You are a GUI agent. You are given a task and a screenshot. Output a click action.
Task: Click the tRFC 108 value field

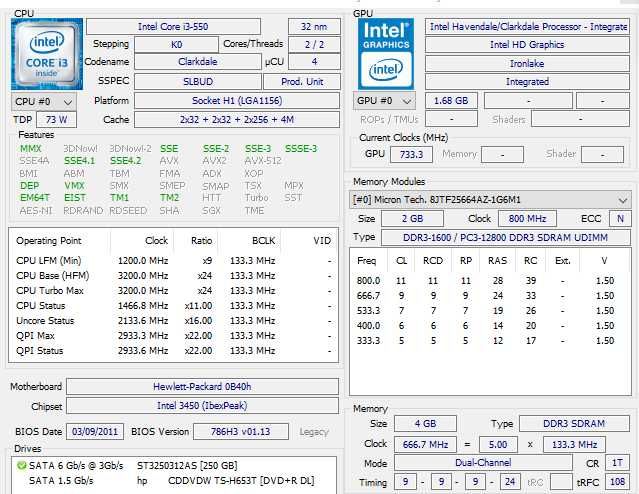617,482
